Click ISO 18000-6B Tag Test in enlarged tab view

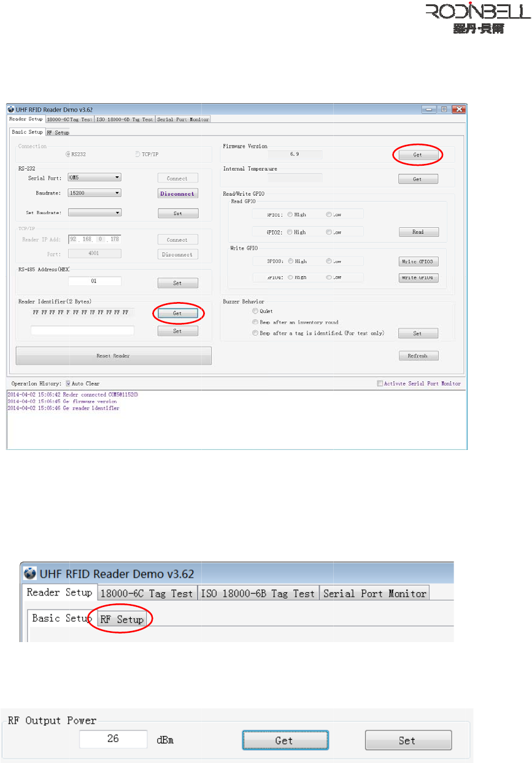click(258, 594)
